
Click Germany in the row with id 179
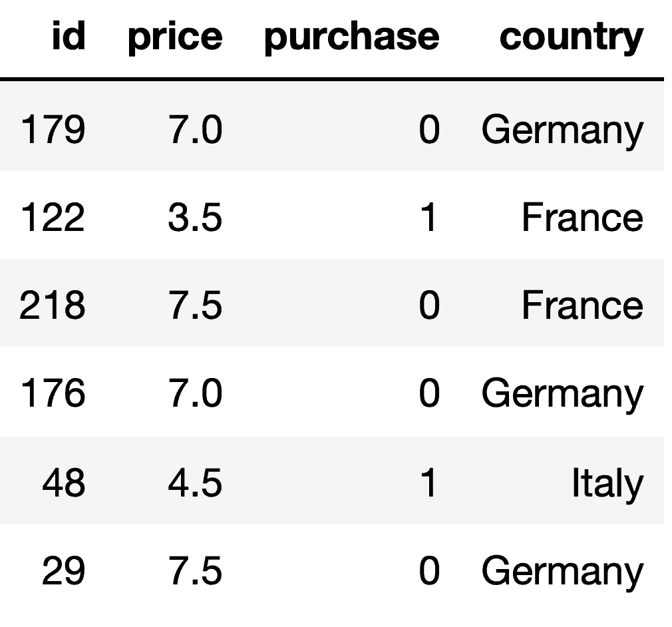click(562, 131)
